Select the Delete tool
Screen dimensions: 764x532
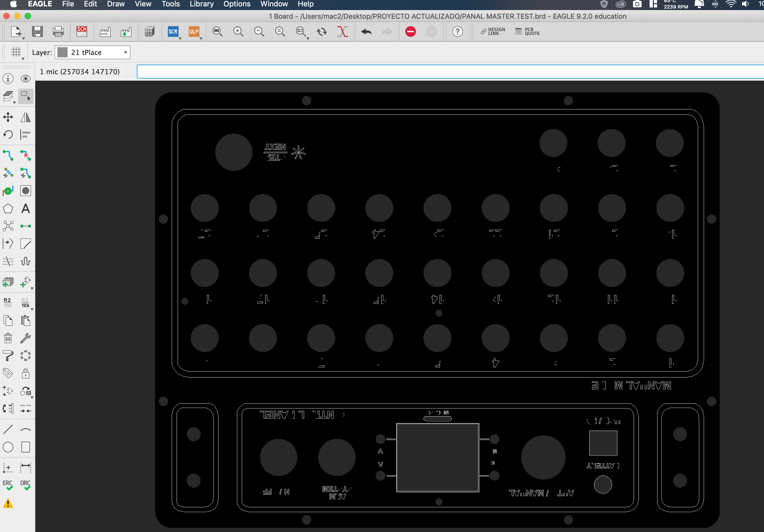pos(8,338)
